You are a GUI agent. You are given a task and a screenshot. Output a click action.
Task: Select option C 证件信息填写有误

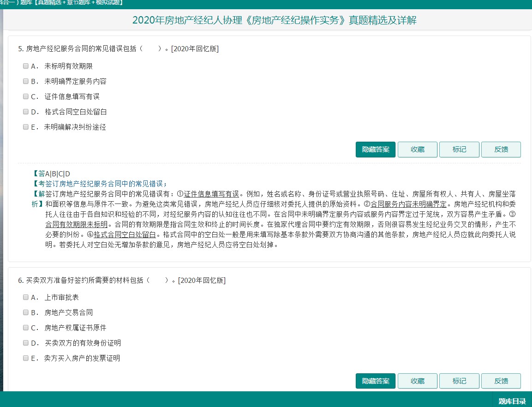(x=26, y=96)
